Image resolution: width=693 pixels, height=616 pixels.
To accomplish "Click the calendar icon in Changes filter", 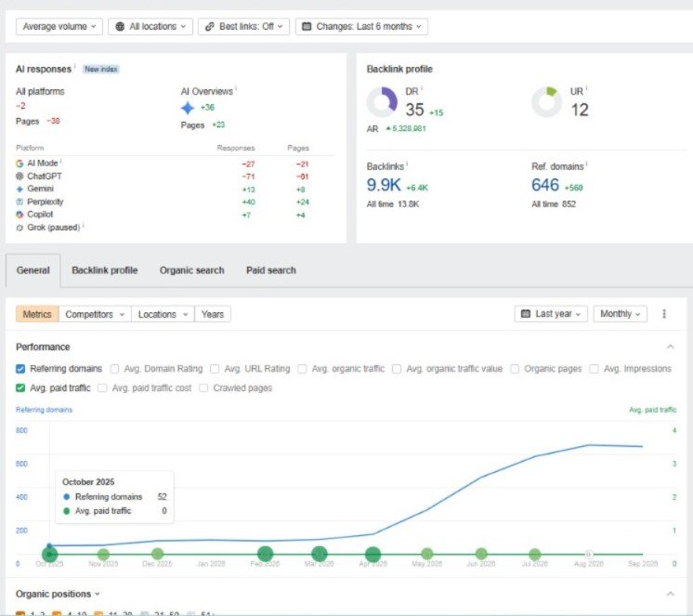I will 307,27.
